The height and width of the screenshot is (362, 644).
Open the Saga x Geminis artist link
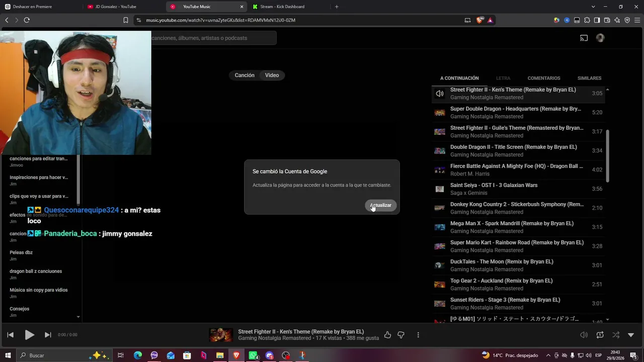point(469,193)
